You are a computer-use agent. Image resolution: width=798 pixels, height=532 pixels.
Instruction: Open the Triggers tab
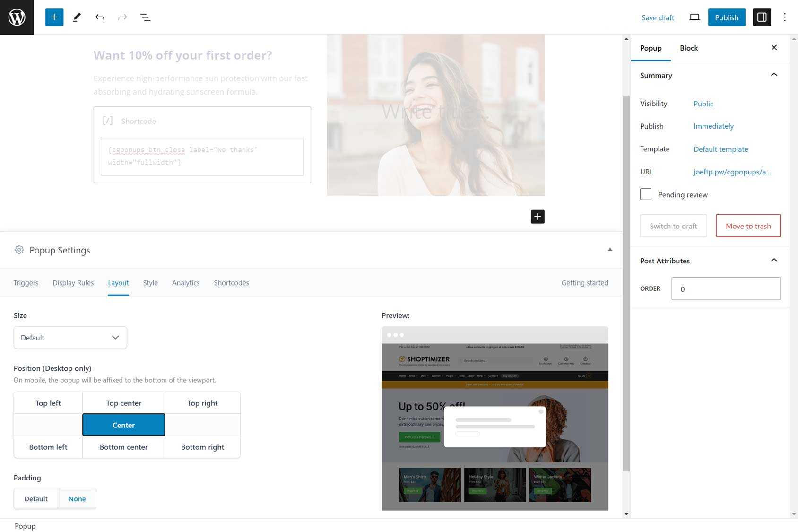[26, 282]
